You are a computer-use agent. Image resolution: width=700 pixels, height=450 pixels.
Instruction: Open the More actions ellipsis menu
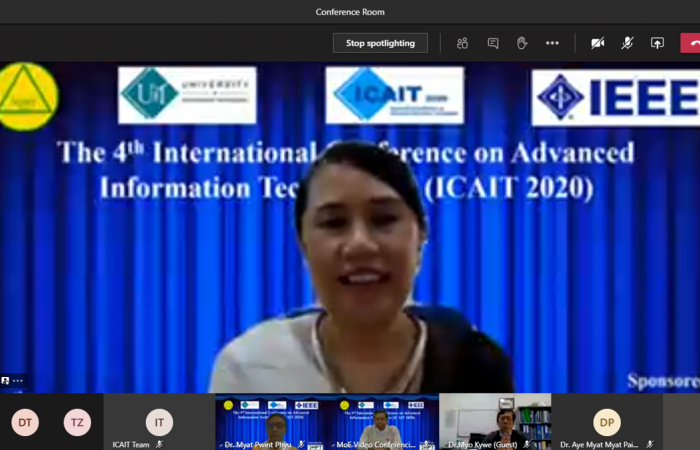552,43
